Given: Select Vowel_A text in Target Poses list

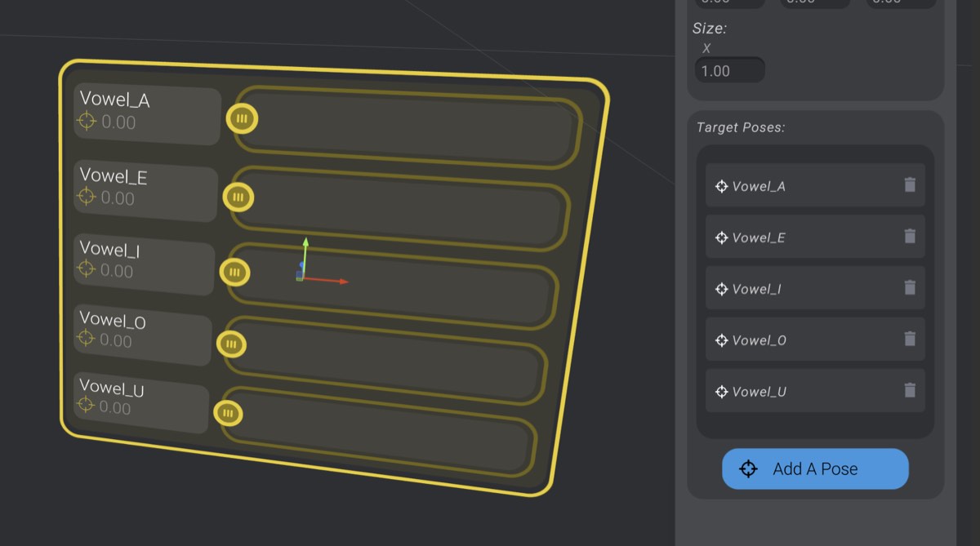Looking at the screenshot, I should (x=759, y=186).
